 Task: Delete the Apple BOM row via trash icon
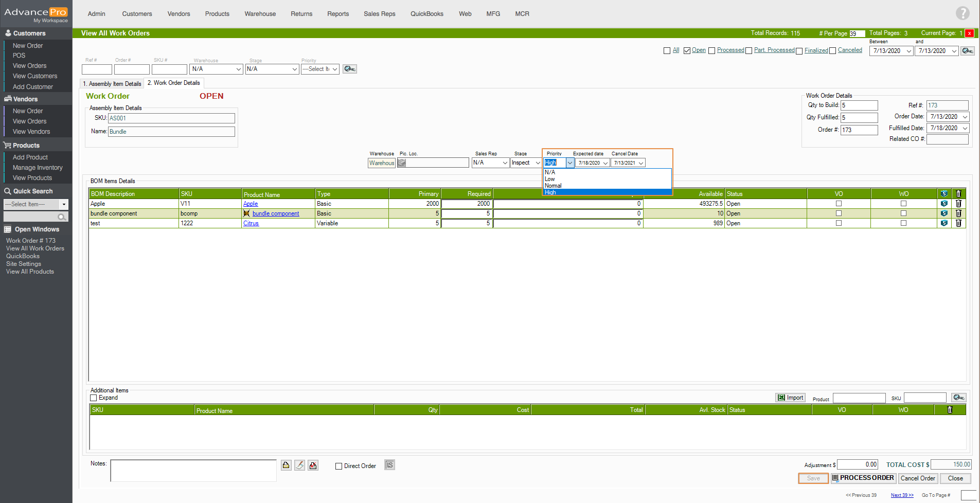(958, 204)
